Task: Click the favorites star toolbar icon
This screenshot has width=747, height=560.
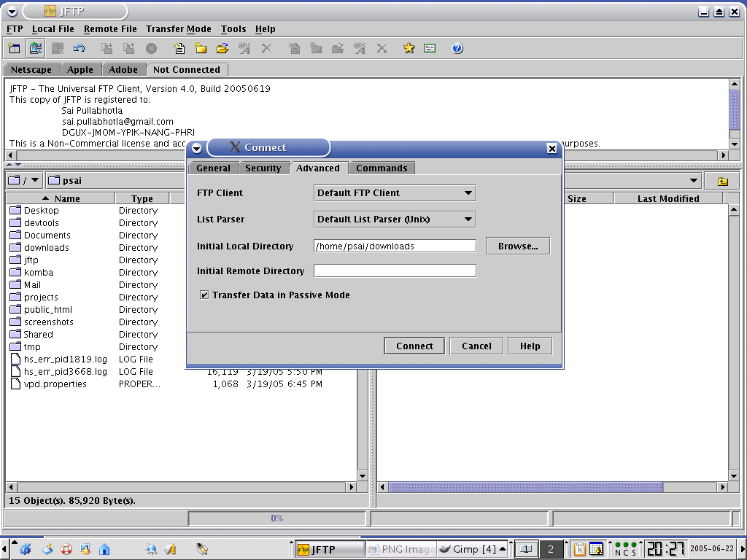Action: coord(409,48)
